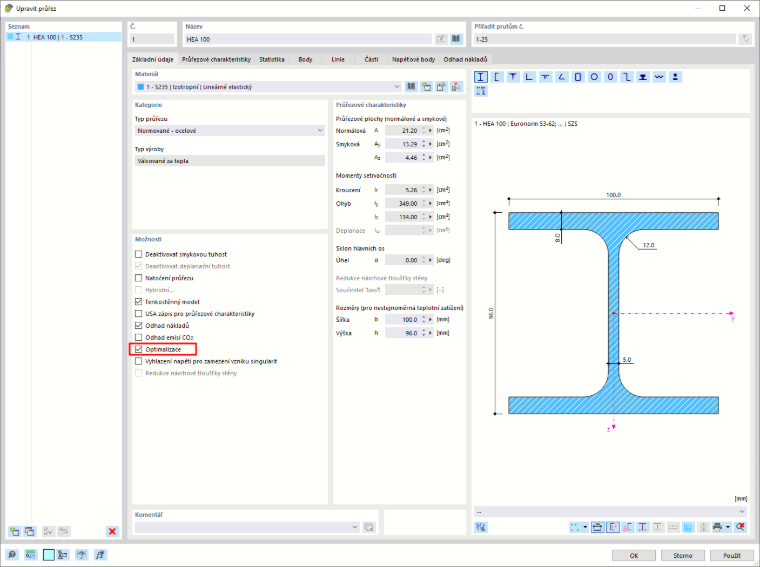Toggle dimensions display in section preview
Screen dimensions: 760x567
pos(598,527)
